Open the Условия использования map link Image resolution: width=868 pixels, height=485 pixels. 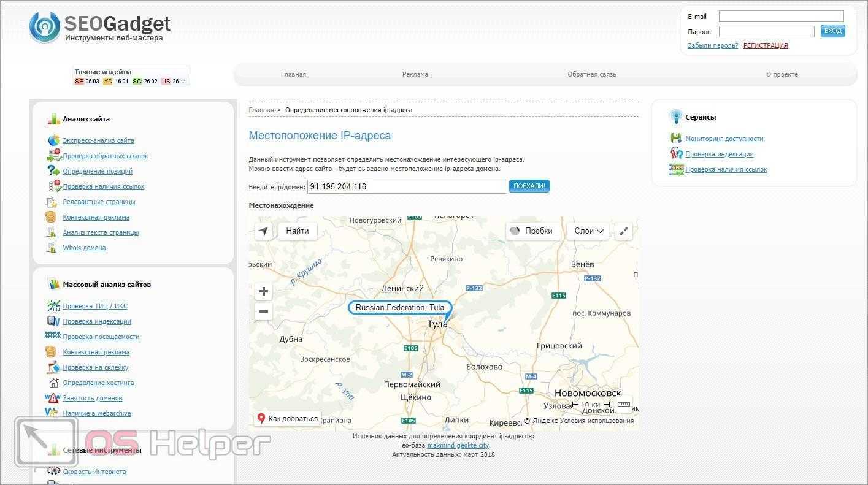coord(597,421)
